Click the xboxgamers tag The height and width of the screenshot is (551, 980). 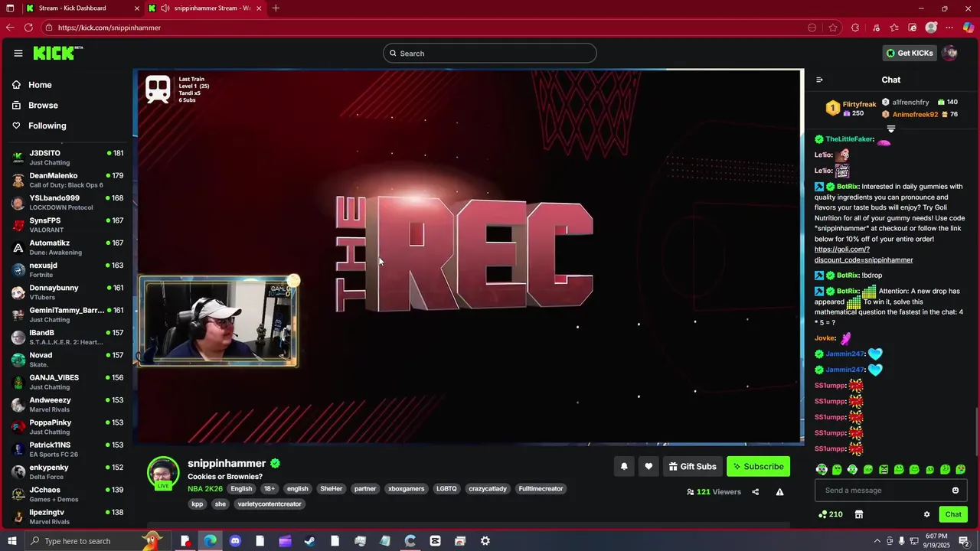[x=406, y=489]
